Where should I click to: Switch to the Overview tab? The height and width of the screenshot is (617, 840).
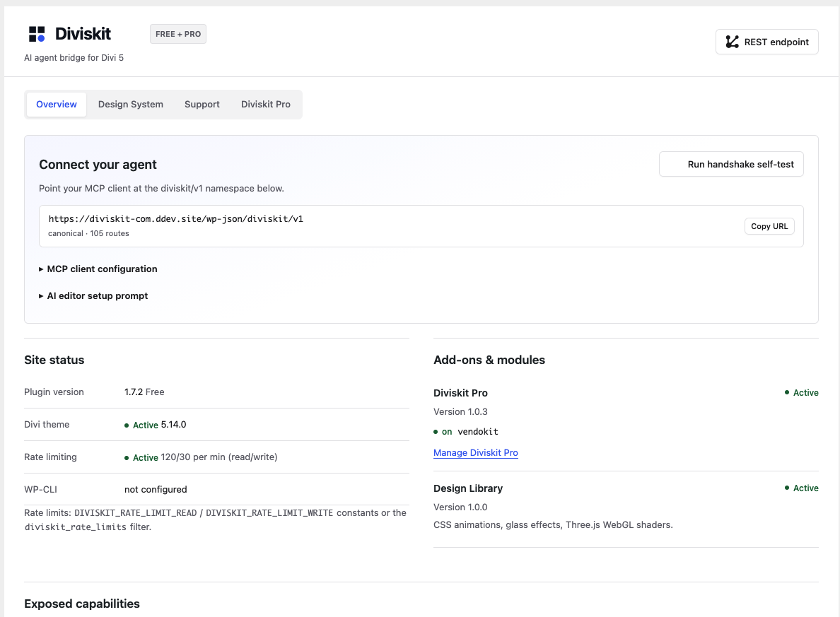[x=57, y=105]
